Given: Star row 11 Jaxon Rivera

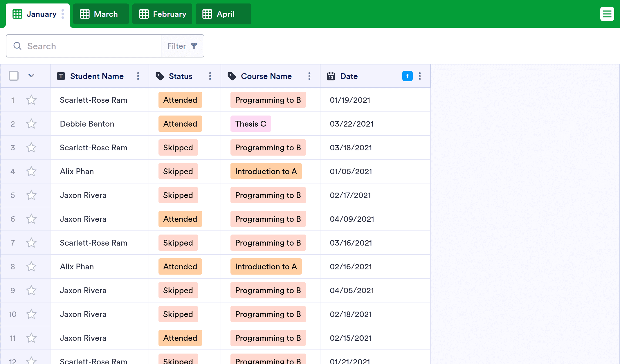Looking at the screenshot, I should 31,338.
